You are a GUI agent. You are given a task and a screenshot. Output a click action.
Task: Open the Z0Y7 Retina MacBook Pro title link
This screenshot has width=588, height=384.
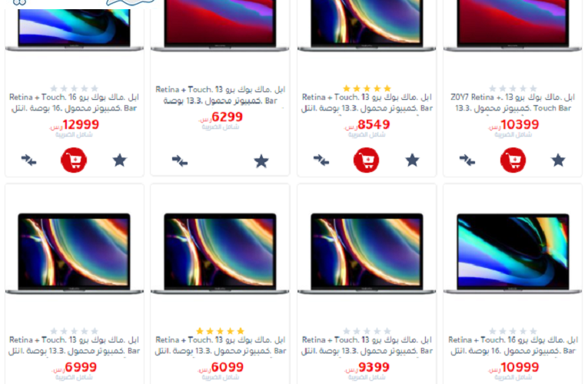tap(513, 103)
